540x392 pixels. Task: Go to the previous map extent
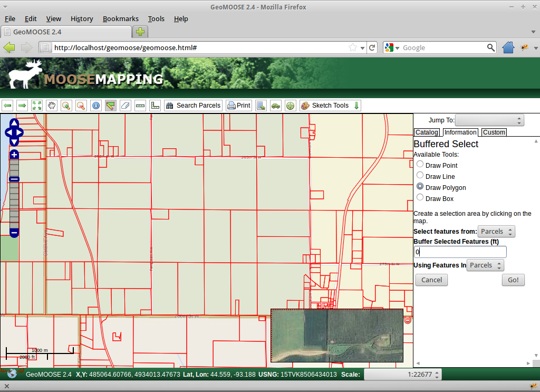[7, 106]
